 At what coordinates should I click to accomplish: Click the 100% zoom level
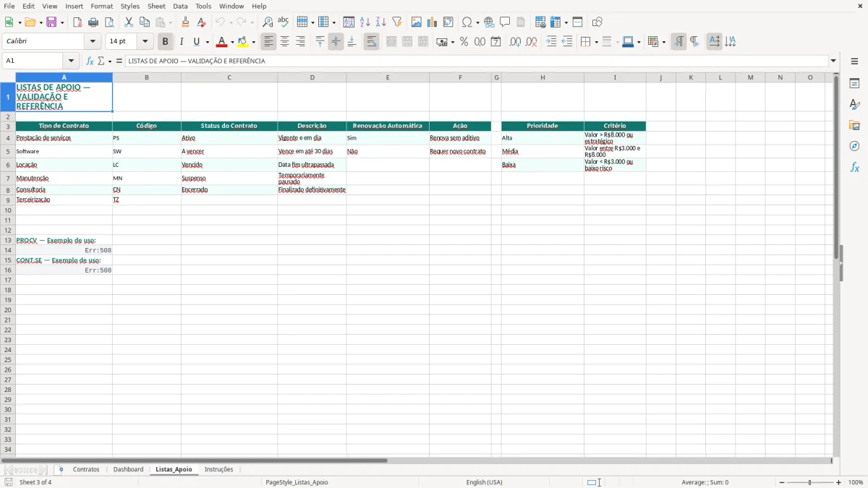[x=855, y=482]
